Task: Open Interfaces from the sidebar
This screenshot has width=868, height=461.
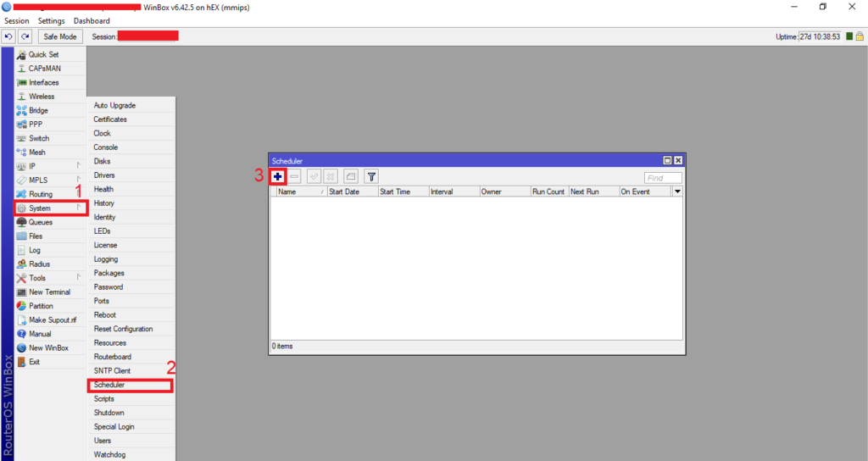Action: [x=43, y=82]
